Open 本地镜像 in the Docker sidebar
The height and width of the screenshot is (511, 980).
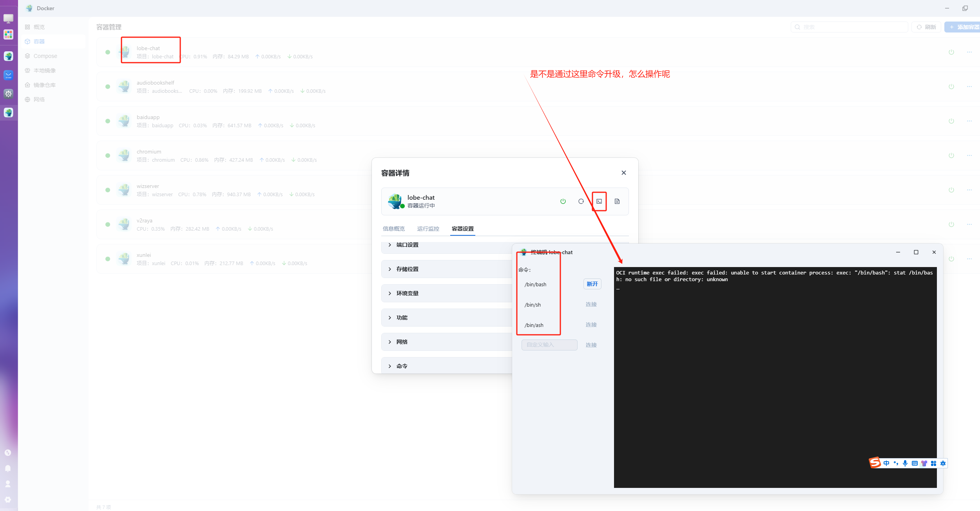coord(53,70)
